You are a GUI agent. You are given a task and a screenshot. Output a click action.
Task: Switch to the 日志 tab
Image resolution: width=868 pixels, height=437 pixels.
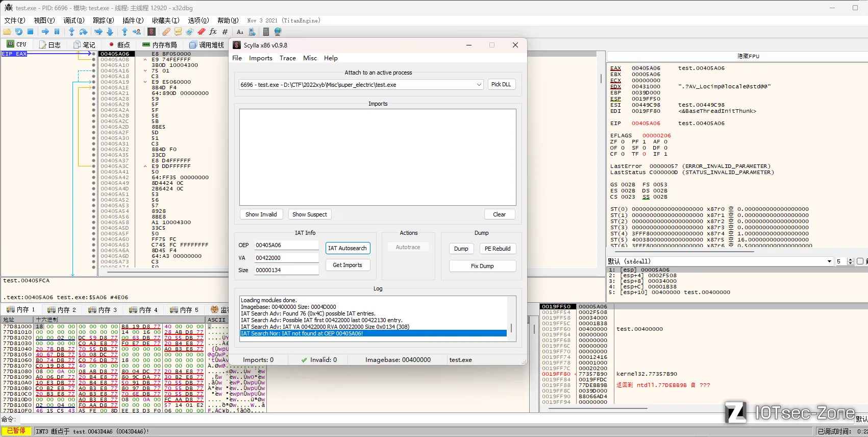[50, 45]
